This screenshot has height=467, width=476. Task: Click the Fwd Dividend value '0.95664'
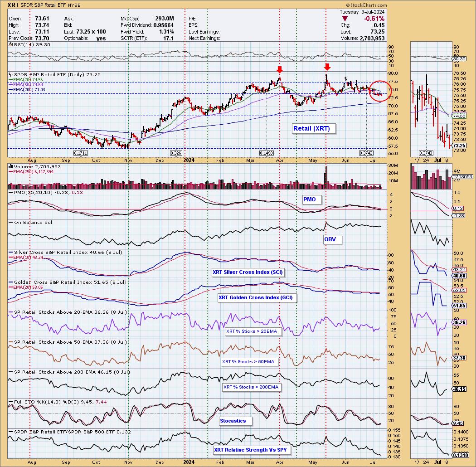163,25
